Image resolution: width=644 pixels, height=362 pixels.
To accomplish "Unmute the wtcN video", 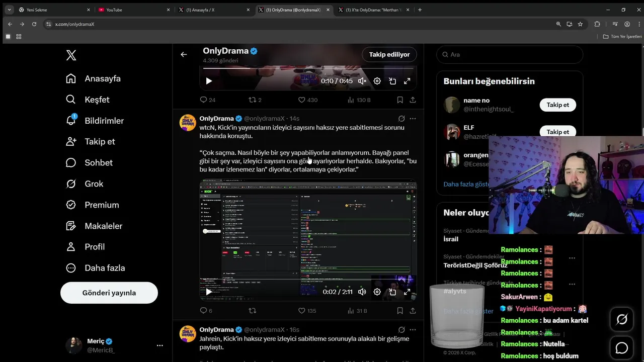I will point(362,292).
